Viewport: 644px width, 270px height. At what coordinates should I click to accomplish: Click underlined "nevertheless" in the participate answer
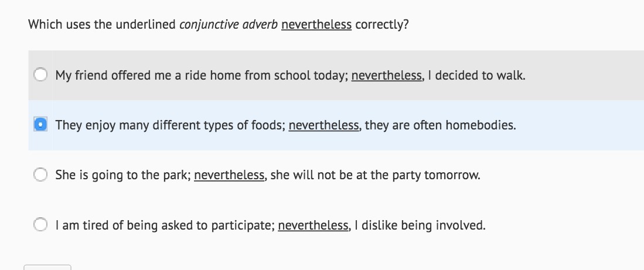[313, 225]
